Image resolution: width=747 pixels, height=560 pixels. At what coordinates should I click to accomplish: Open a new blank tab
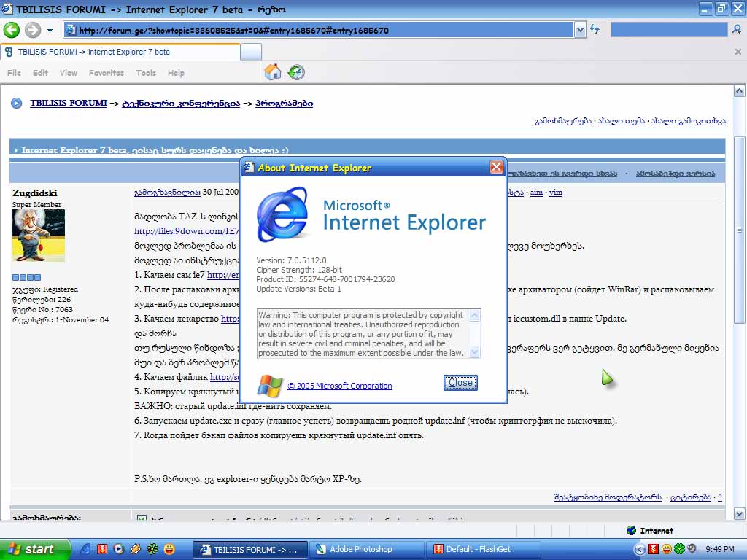pyautogui.click(x=251, y=52)
